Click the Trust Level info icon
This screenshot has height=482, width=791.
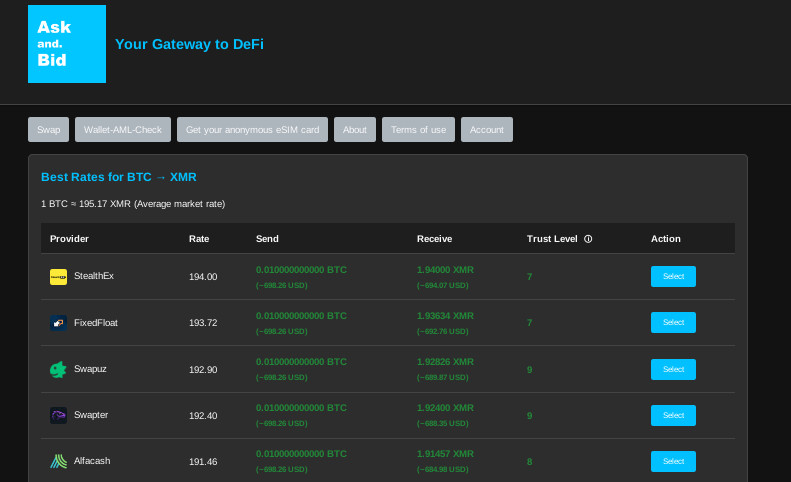(588, 239)
